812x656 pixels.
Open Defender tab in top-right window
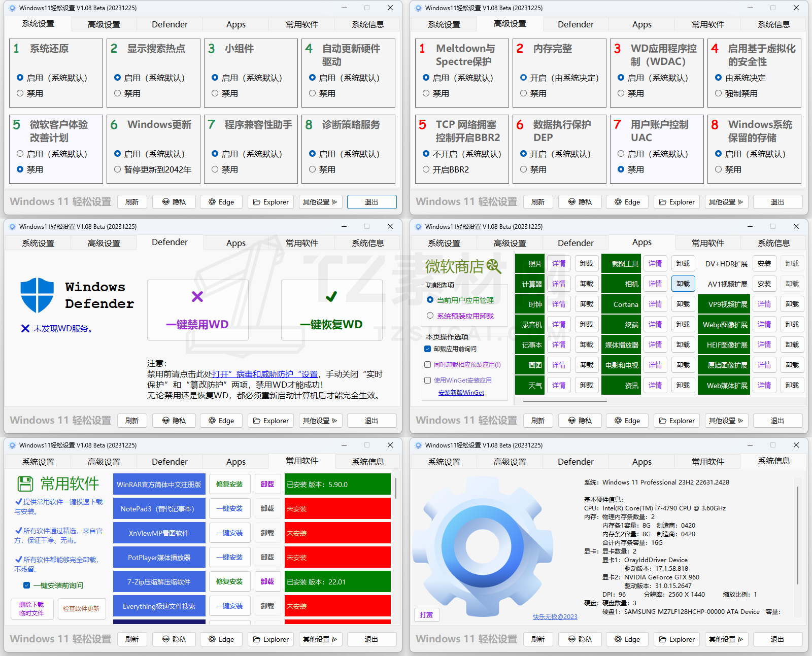576,24
